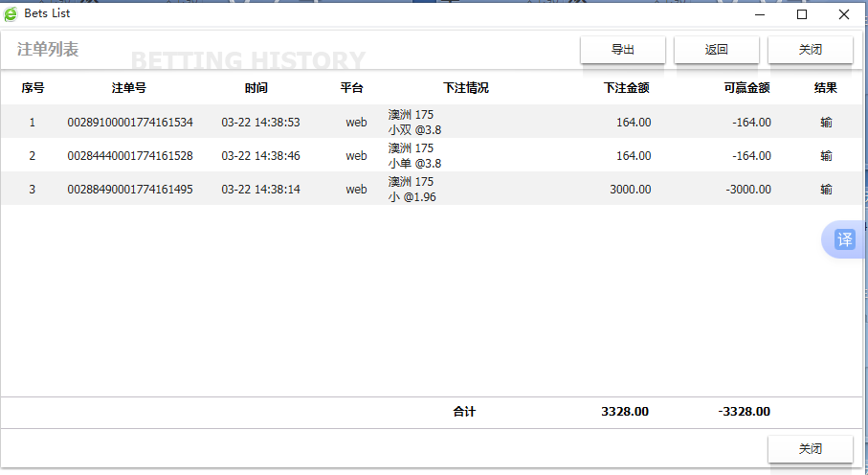Viewport: 868px width, 475px height.
Task: Click time 03-22 14:38:14
Action: click(260, 189)
